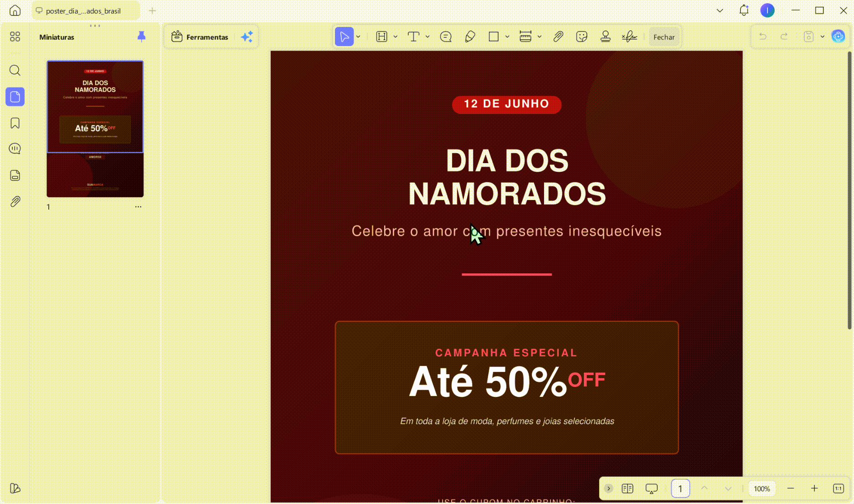Zoom in with plus button
The image size is (854, 504).
pyautogui.click(x=814, y=489)
